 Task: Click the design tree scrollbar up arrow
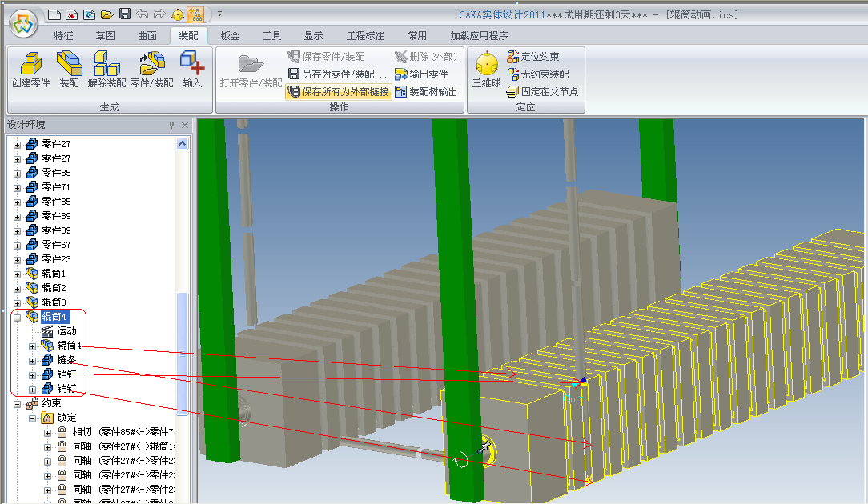coord(182,144)
